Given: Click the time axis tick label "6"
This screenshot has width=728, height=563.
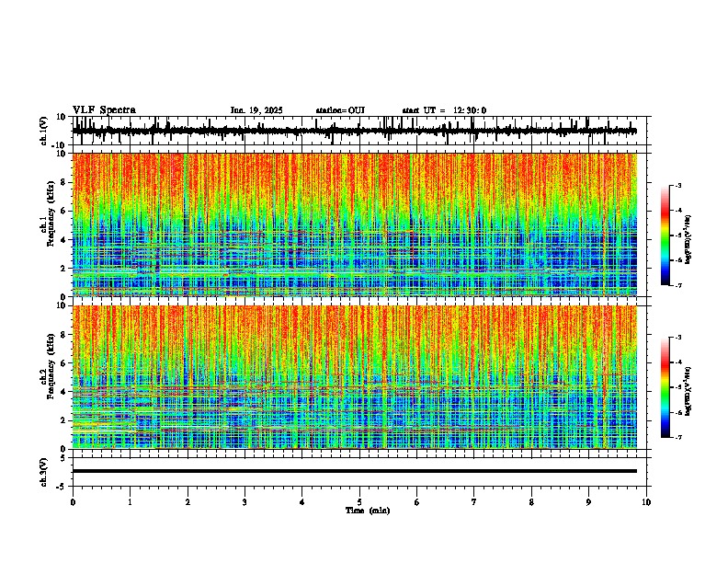Looking at the screenshot, I should [416, 502].
